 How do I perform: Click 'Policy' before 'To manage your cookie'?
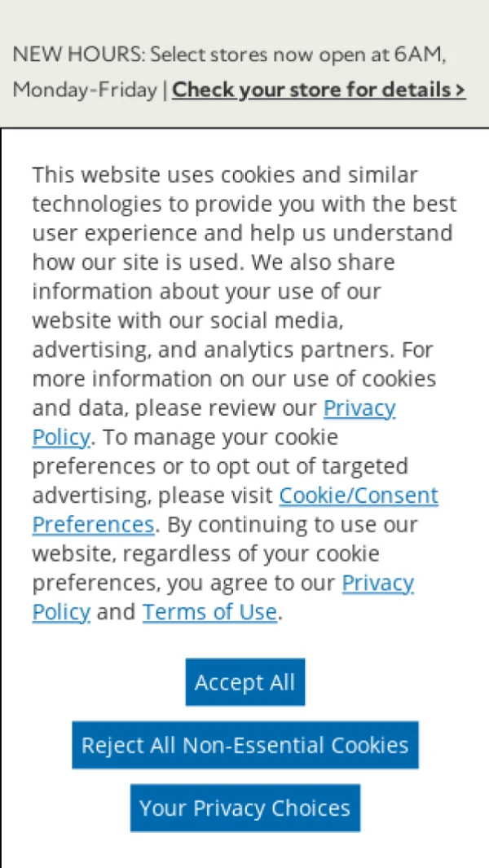61,437
